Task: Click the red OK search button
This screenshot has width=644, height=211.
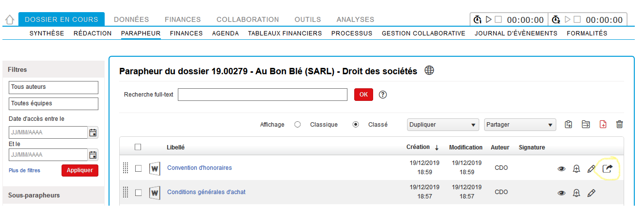Action: [x=363, y=95]
